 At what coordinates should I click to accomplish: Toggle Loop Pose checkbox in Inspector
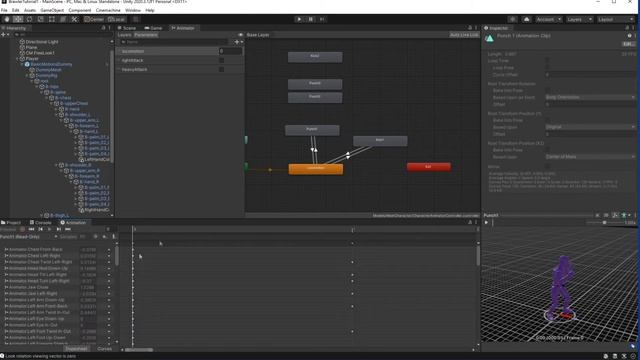pyautogui.click(x=547, y=68)
